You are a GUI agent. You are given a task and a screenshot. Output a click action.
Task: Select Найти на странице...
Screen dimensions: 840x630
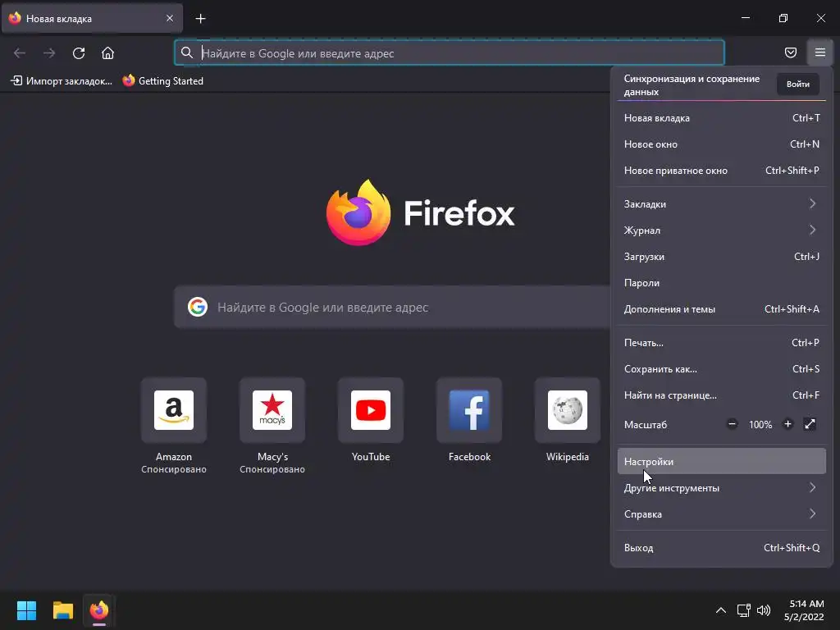click(722, 395)
